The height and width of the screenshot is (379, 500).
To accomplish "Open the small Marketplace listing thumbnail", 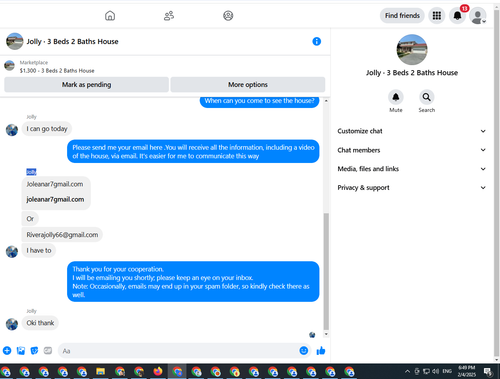I will (9, 65).
